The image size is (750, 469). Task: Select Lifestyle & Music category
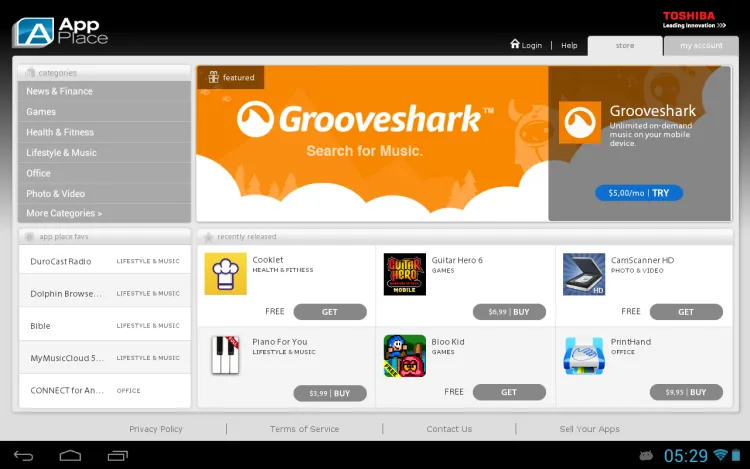click(104, 153)
